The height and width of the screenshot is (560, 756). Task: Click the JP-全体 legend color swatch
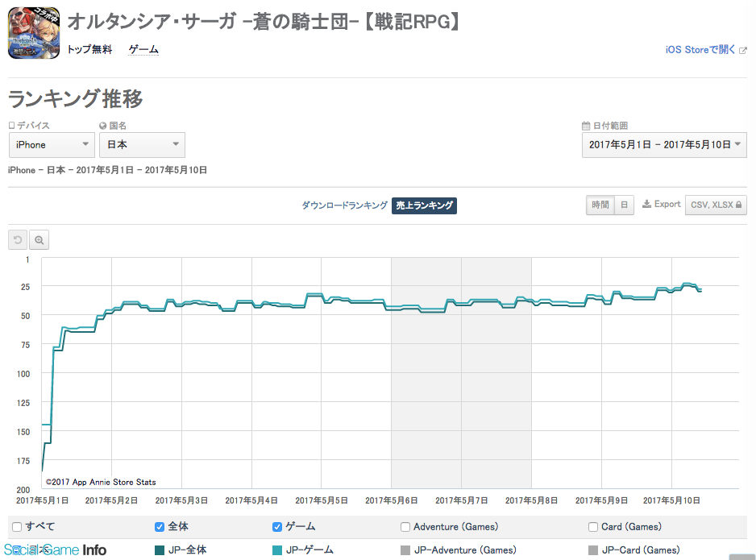[x=160, y=550]
